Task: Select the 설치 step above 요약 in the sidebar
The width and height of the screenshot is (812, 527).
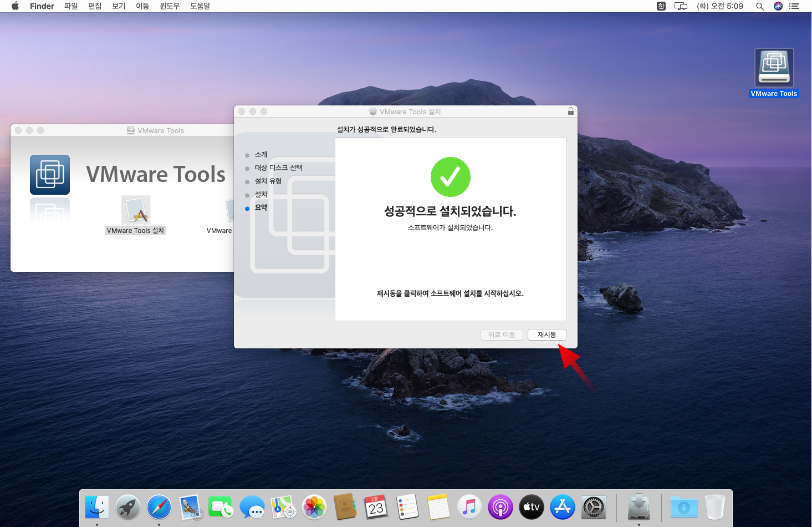Action: (261, 194)
